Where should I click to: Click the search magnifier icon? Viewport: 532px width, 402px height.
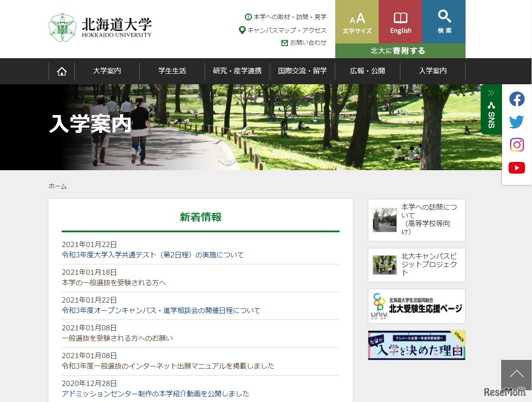pyautogui.click(x=444, y=16)
